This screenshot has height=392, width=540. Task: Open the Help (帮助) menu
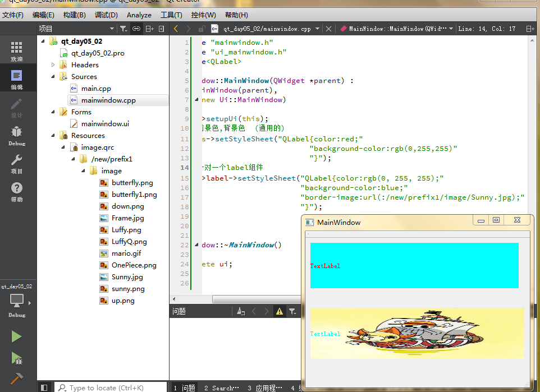[236, 15]
